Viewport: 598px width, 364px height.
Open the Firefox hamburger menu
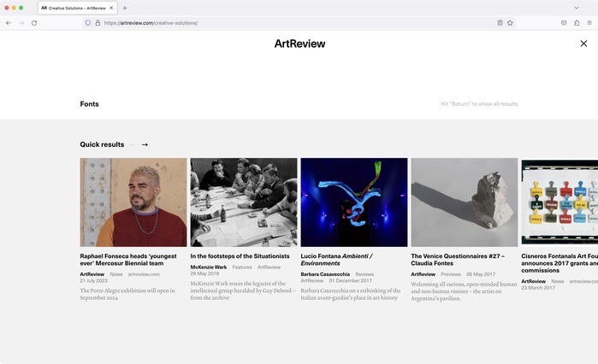pyautogui.click(x=589, y=23)
